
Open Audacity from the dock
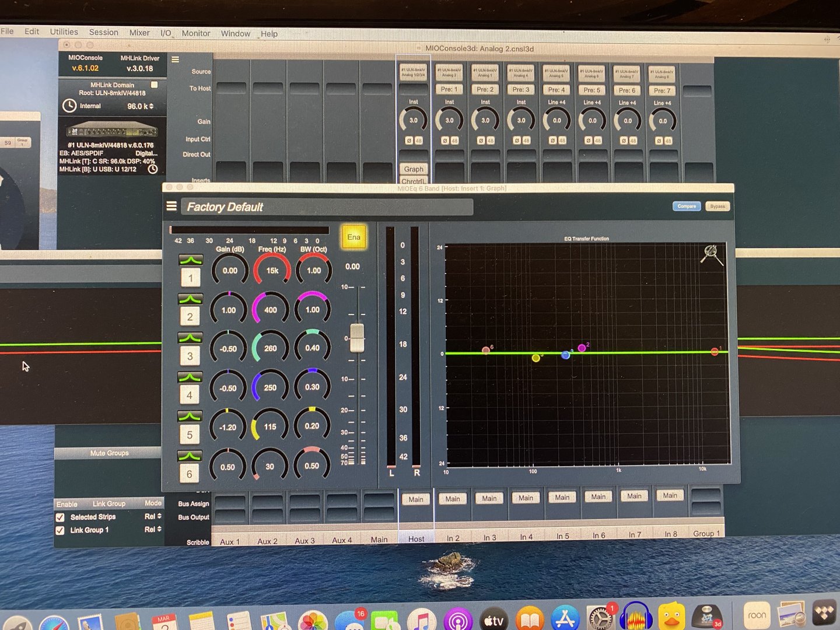point(636,617)
